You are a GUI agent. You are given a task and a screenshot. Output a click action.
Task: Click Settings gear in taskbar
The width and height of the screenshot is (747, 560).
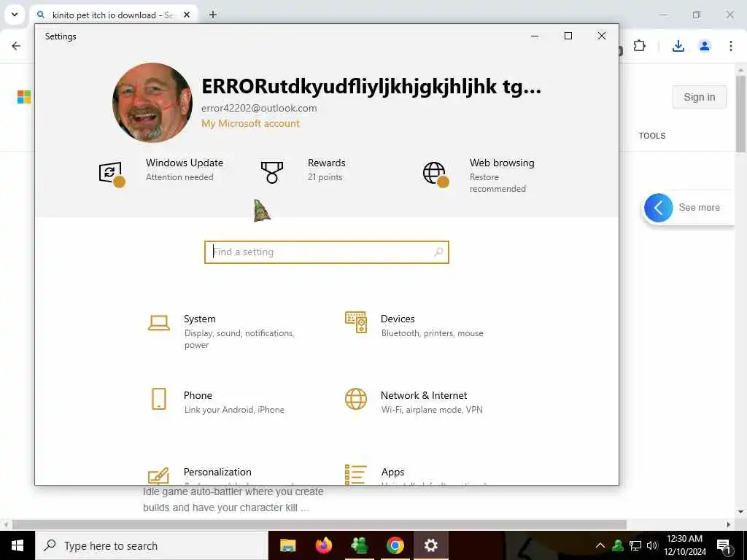[430, 545]
